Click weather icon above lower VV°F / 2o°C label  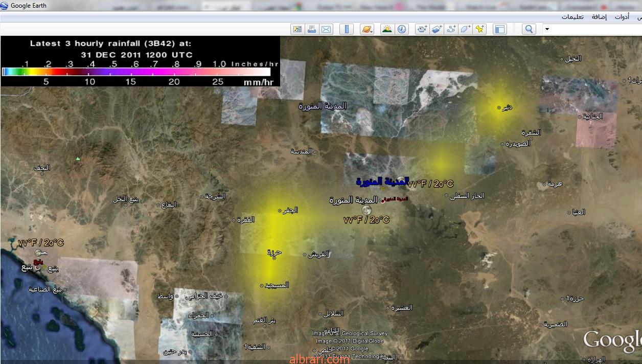(x=366, y=210)
